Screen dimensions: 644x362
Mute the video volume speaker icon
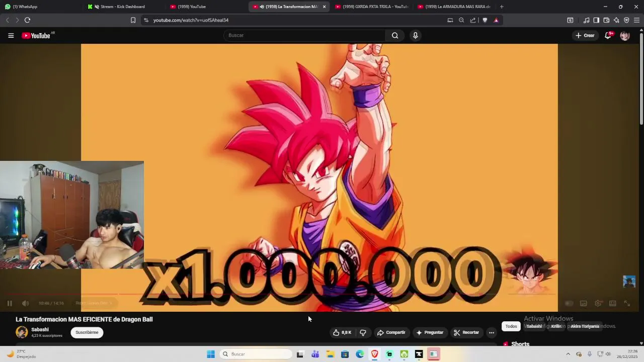coord(26,303)
